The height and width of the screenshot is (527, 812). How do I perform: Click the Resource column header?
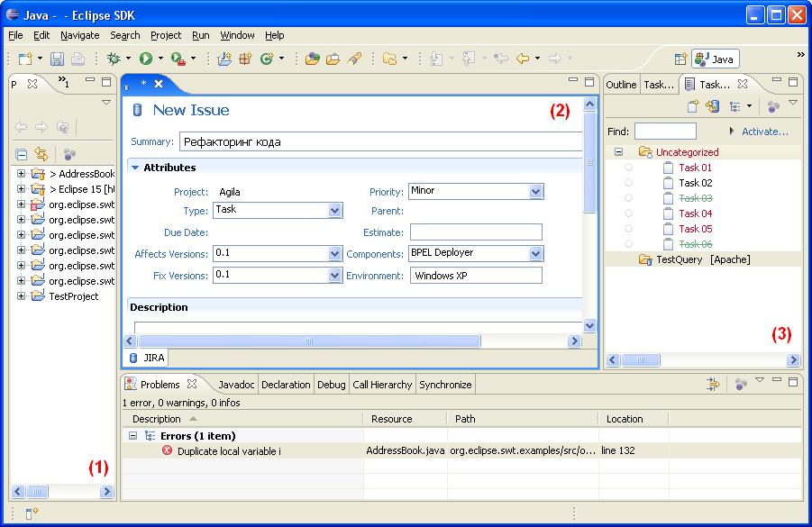(405, 419)
